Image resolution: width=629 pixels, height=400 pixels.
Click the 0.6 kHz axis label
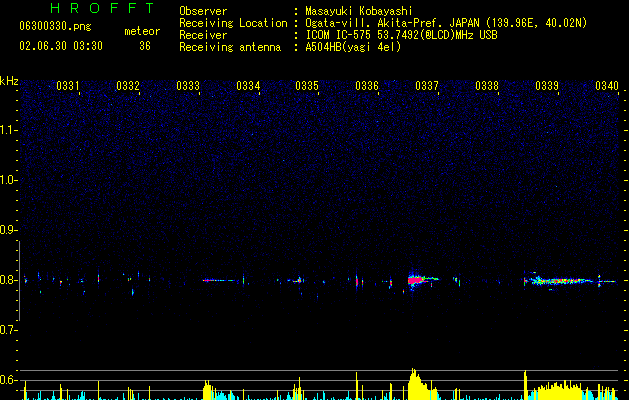click(x=8, y=380)
